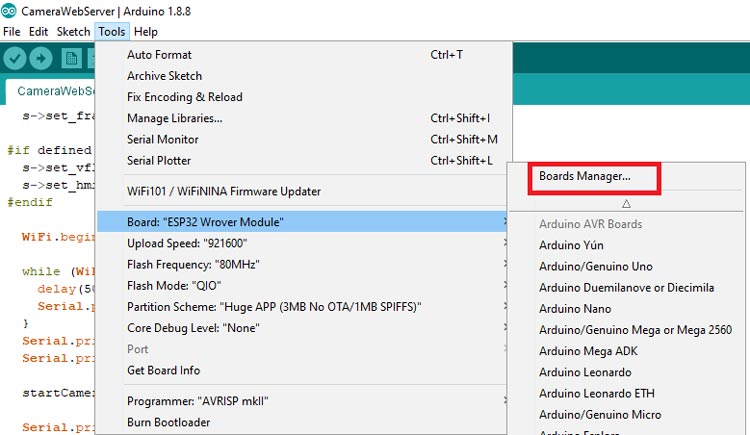Select Arduino Mega ADK board

pyautogui.click(x=626, y=351)
